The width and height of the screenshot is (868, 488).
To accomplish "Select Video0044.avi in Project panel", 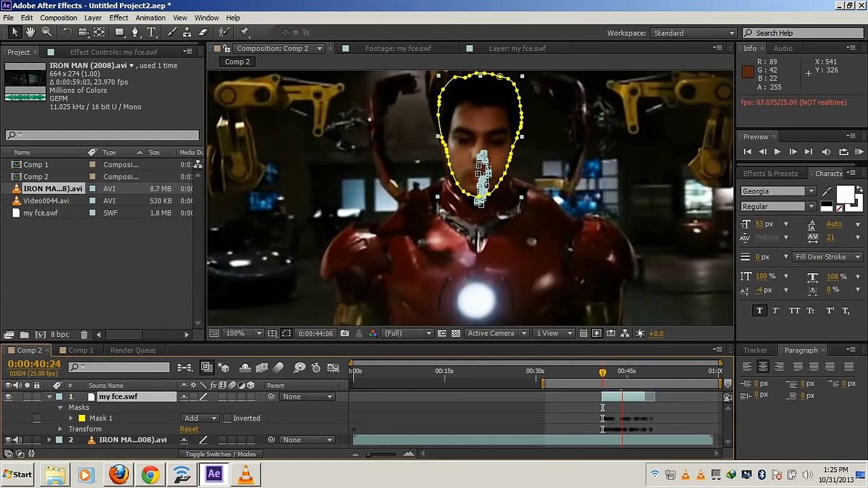I will [46, 201].
